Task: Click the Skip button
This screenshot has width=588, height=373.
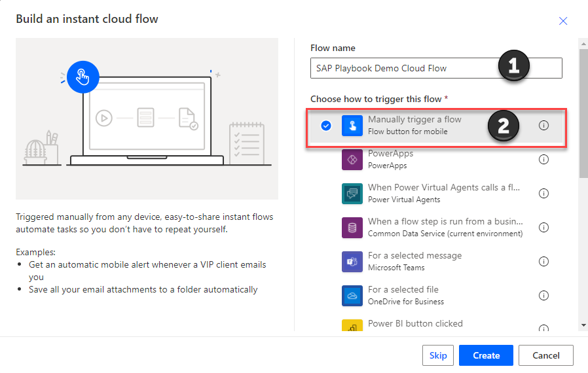Action: [438, 355]
